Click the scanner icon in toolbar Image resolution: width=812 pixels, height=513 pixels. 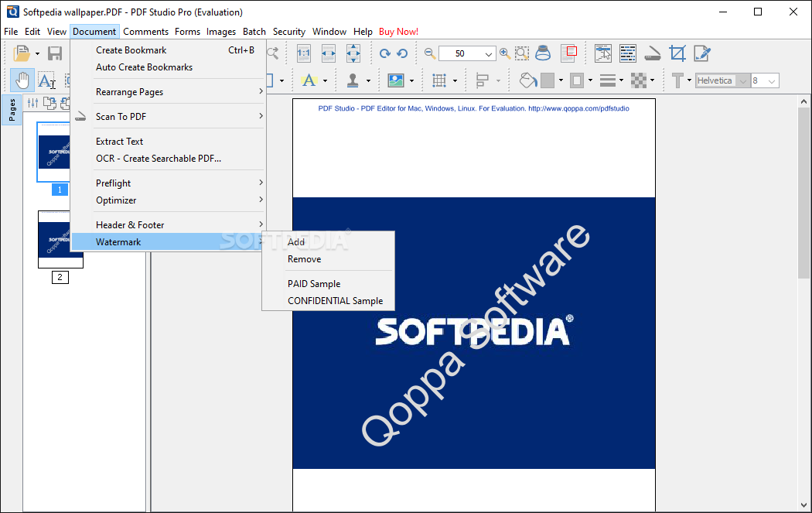tap(653, 53)
